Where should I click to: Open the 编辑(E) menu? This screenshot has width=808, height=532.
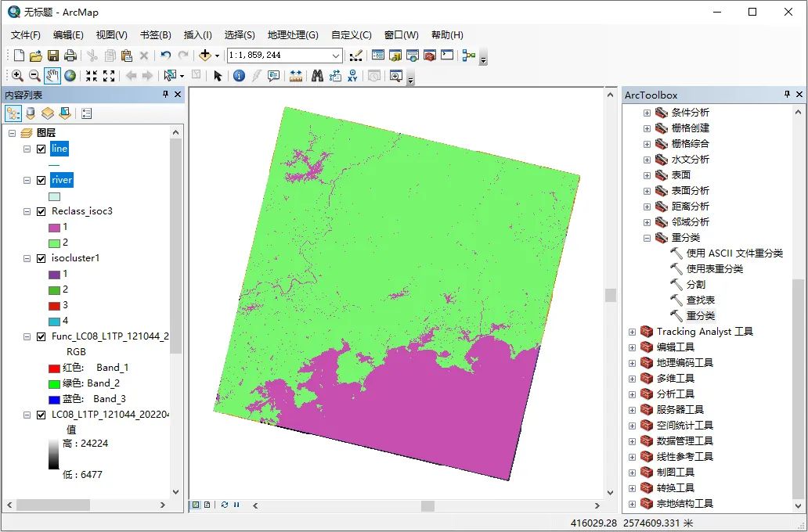(68, 35)
